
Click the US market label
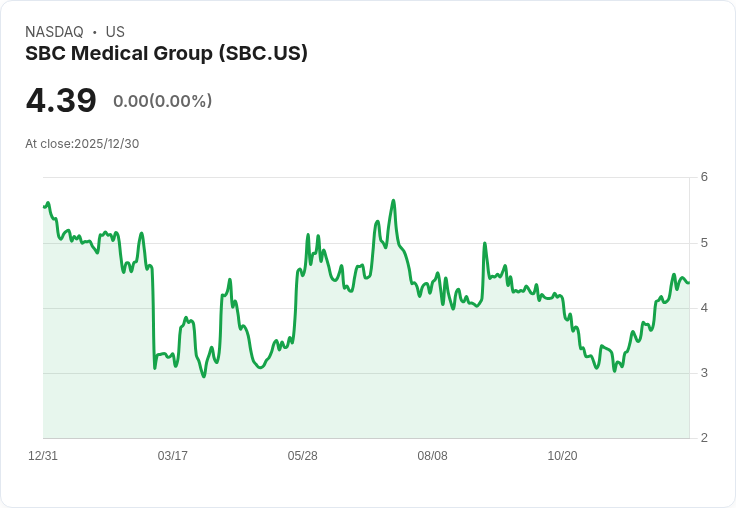[115, 32]
